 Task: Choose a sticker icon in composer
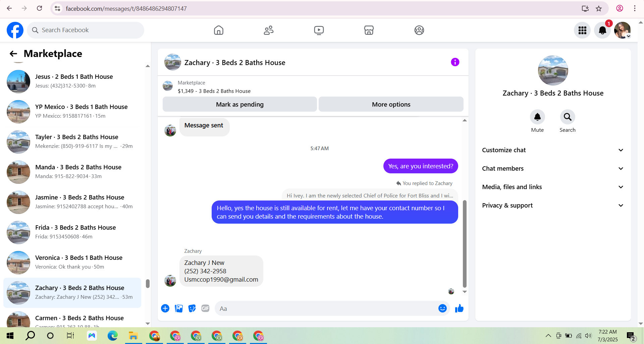pos(192,308)
